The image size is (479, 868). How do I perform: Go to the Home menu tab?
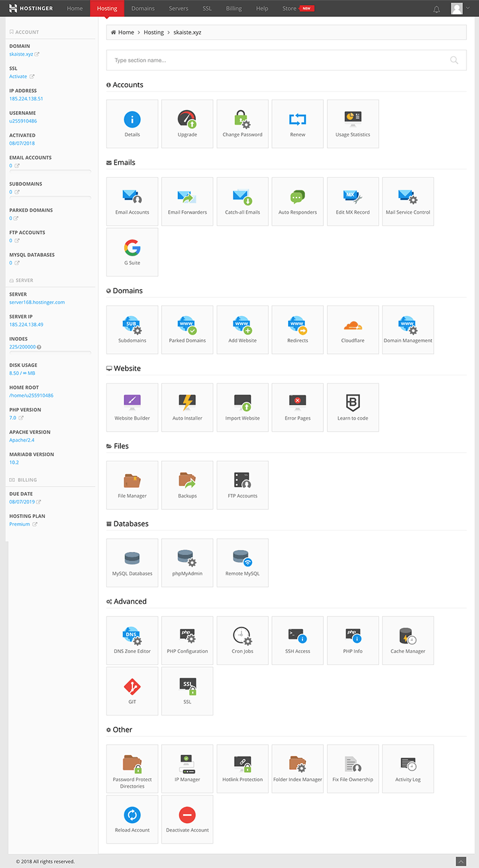(75, 8)
